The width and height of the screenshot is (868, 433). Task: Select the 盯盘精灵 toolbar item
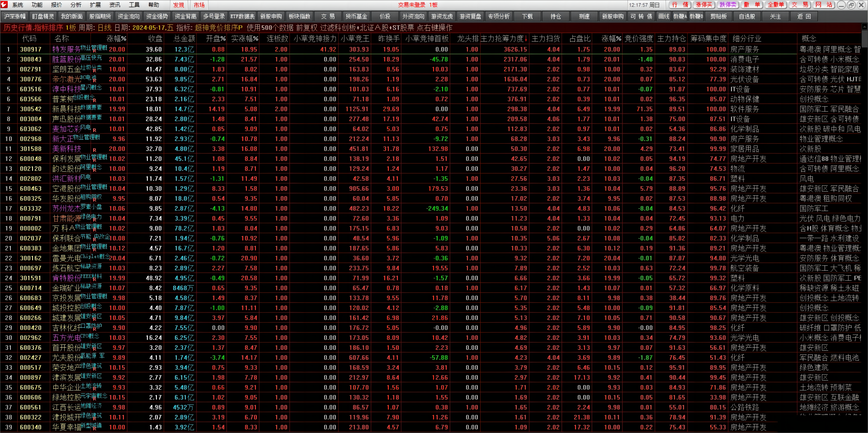(43, 16)
